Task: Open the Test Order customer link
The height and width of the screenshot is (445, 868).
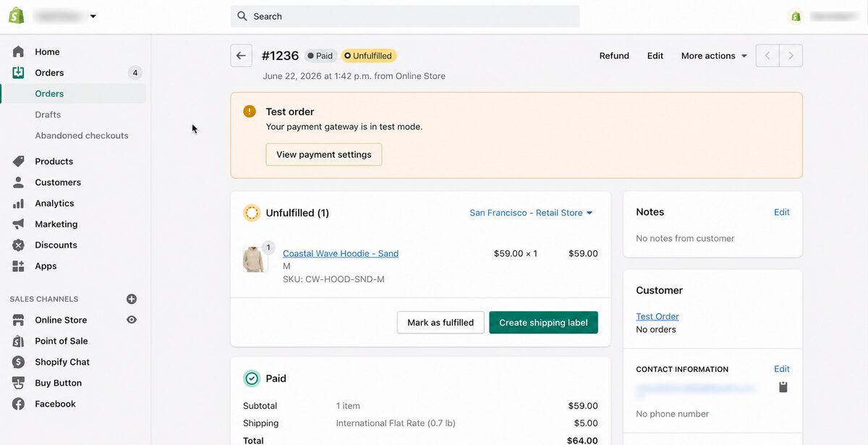Action: [x=658, y=316]
